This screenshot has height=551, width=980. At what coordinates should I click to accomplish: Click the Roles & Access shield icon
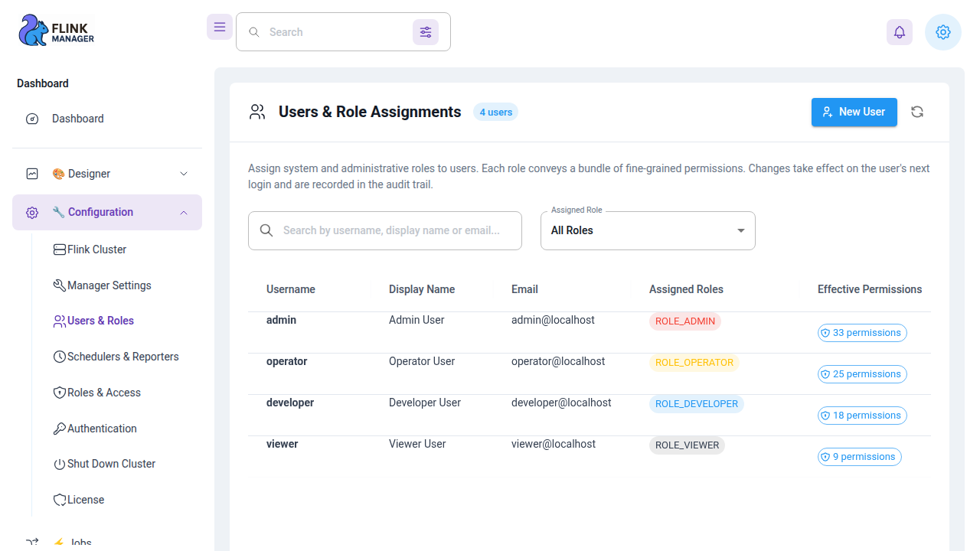point(59,393)
